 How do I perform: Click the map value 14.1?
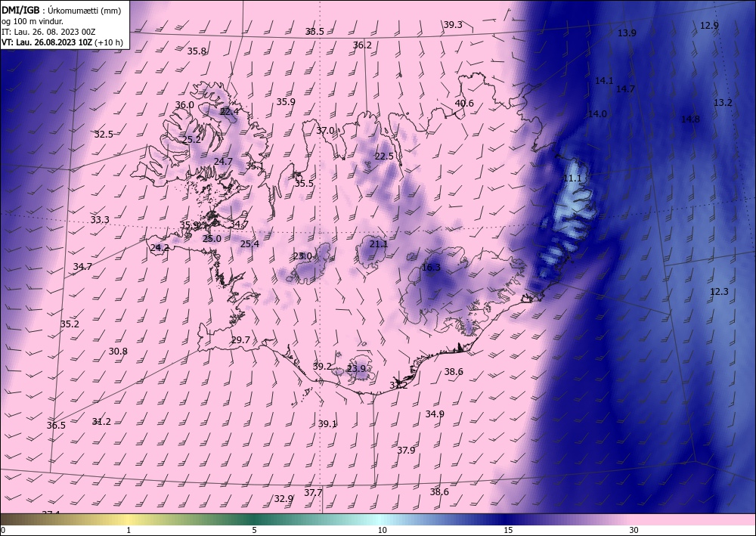[603, 81]
